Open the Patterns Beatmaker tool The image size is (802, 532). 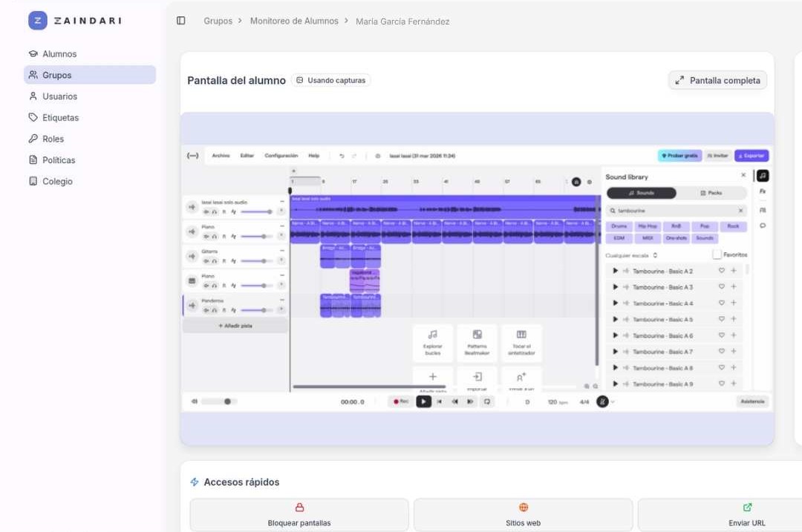[477, 343]
